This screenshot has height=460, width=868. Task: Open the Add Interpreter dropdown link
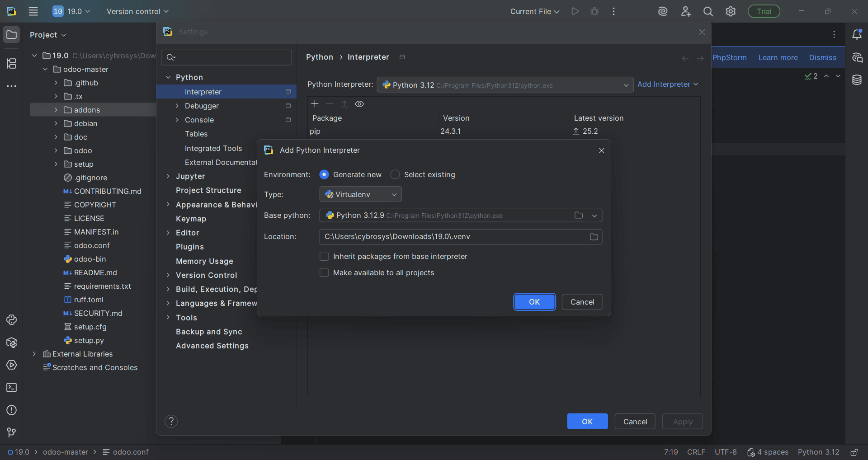(668, 84)
